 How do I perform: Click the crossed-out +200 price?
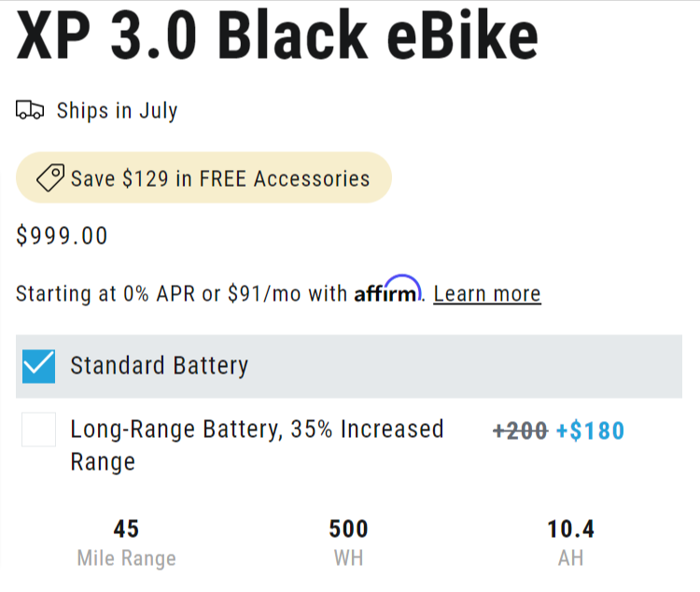tap(520, 430)
